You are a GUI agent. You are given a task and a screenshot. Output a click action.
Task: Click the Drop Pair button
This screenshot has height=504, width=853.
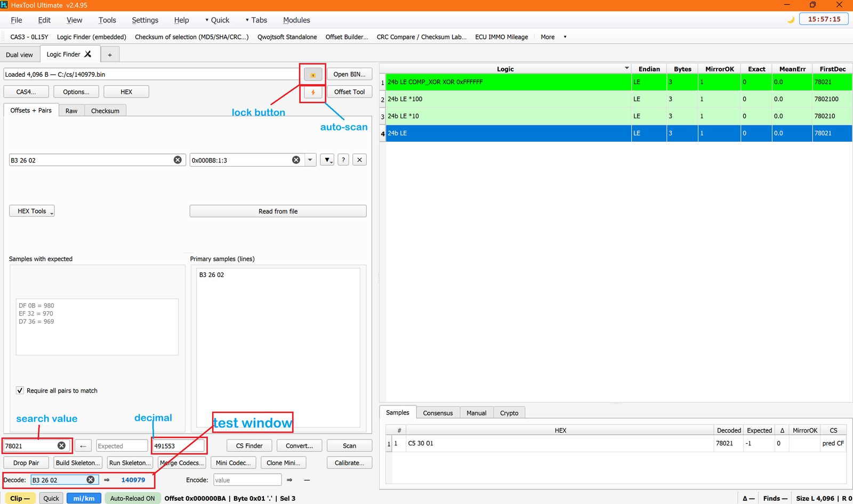point(26,463)
